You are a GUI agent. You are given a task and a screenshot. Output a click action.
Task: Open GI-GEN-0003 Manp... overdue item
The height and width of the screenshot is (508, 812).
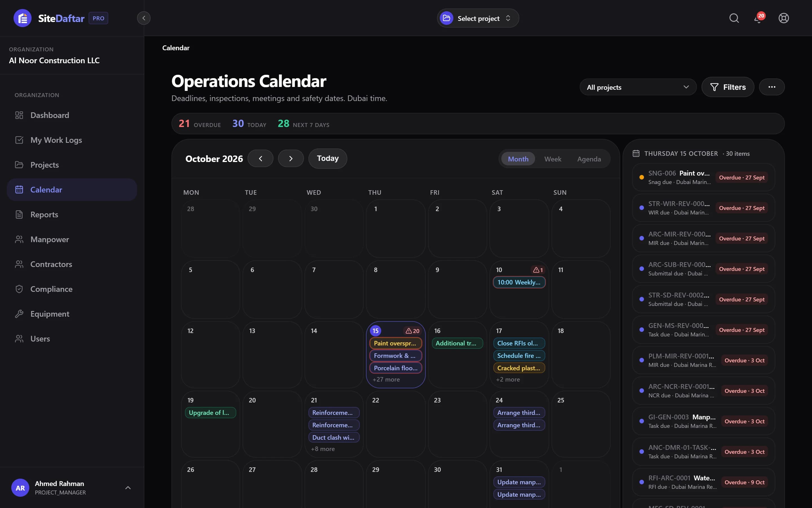pos(703,421)
